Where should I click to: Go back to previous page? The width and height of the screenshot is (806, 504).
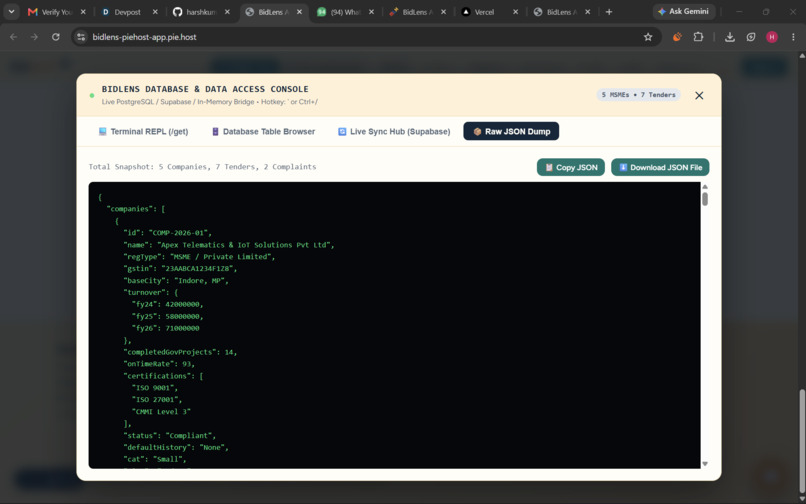(14, 37)
